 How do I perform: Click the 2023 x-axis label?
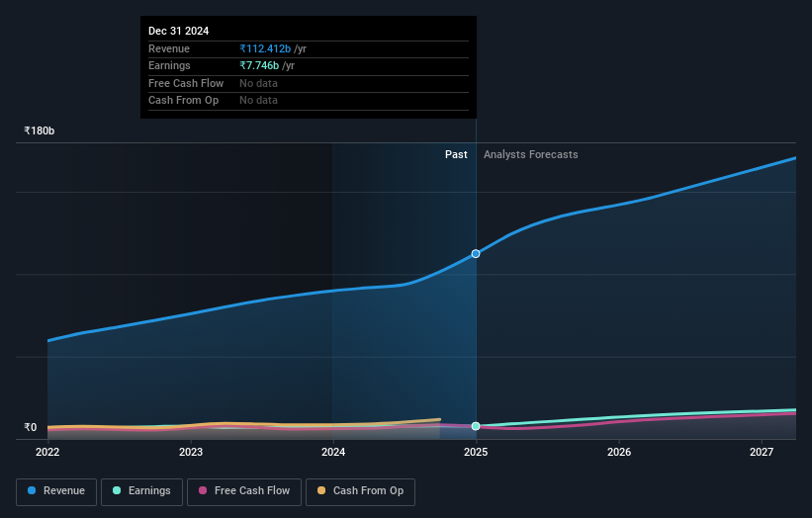click(x=191, y=452)
